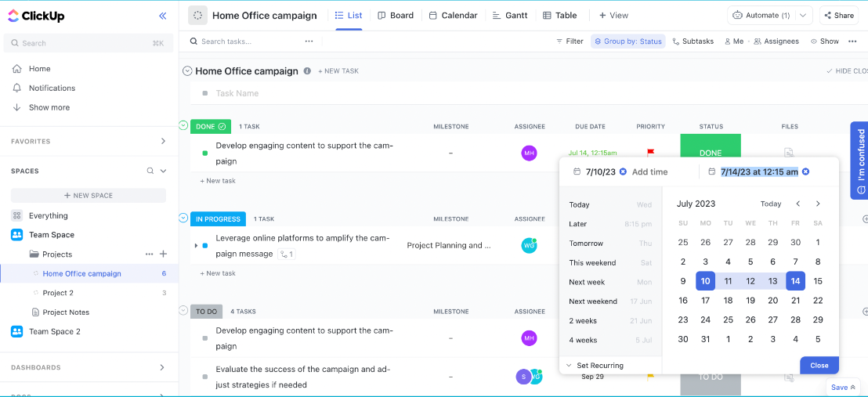Click WG assignee avatar in In Progress

[530, 245]
